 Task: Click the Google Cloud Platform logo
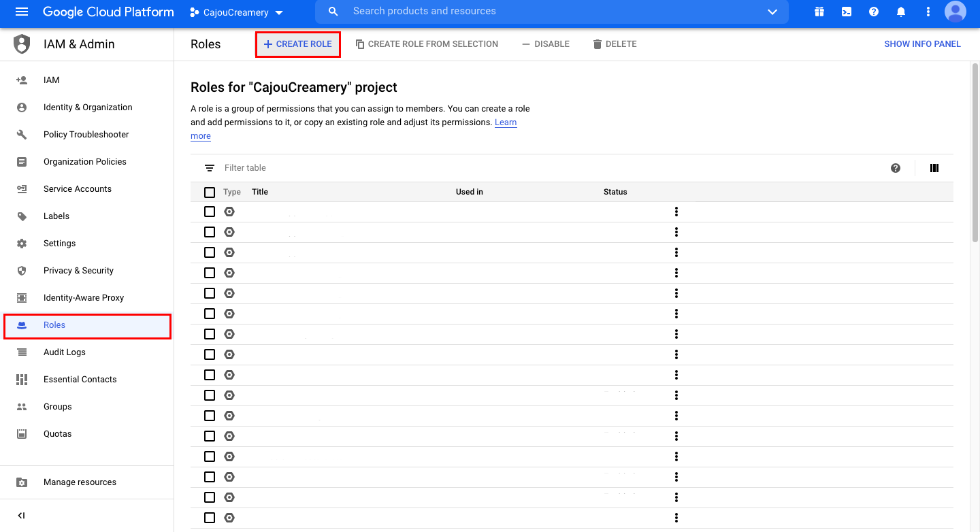[108, 12]
